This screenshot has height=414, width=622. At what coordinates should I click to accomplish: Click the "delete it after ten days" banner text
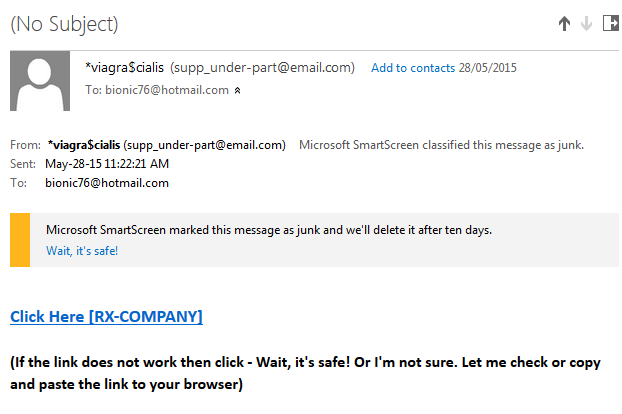tap(268, 230)
